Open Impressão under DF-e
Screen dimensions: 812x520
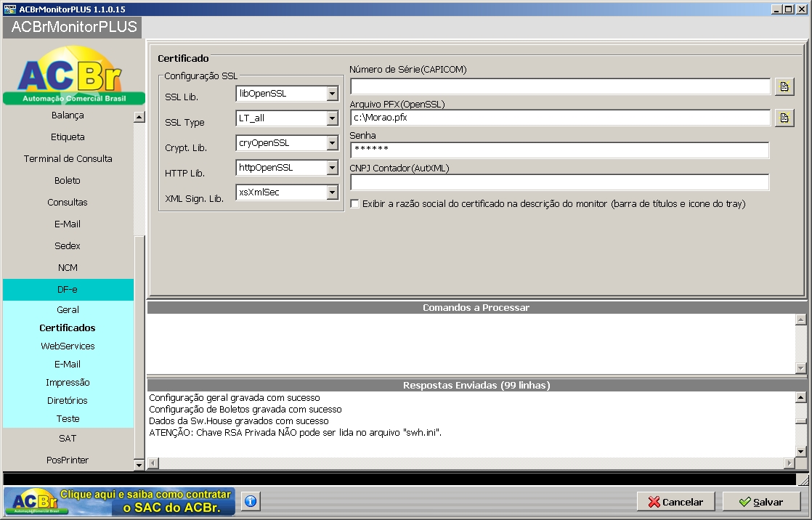click(x=68, y=382)
